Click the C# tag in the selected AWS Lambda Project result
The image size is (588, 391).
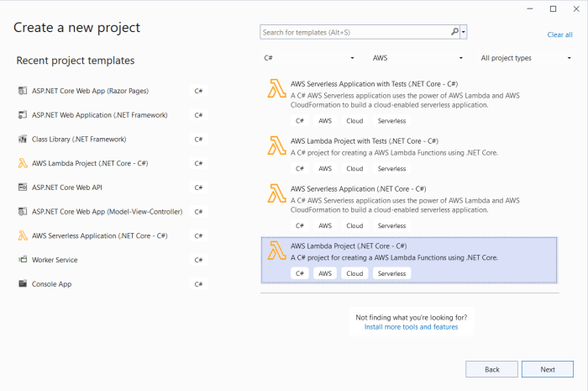coord(300,273)
